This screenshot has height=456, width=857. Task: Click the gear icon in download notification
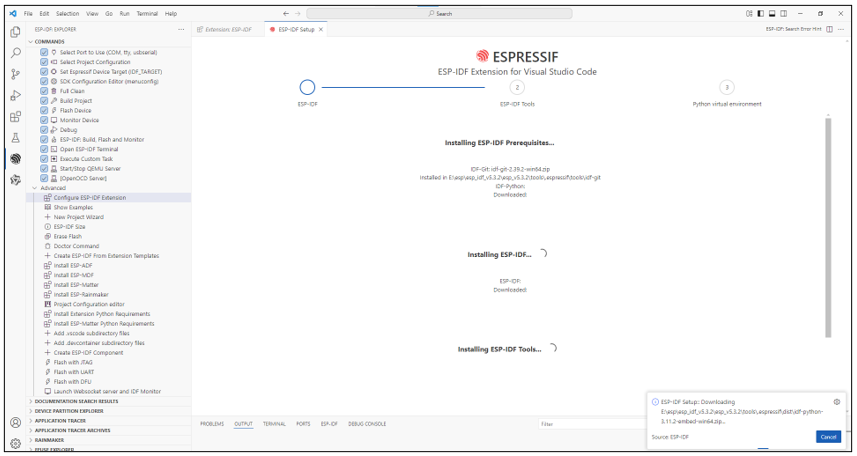click(836, 402)
